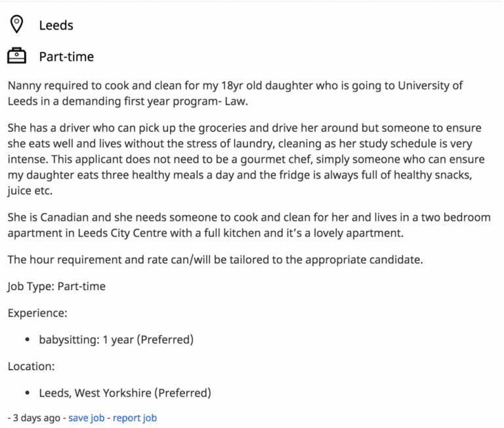504x428 pixels.
Task: Click the babysitting: 1 year bullet item
Action: [116, 339]
